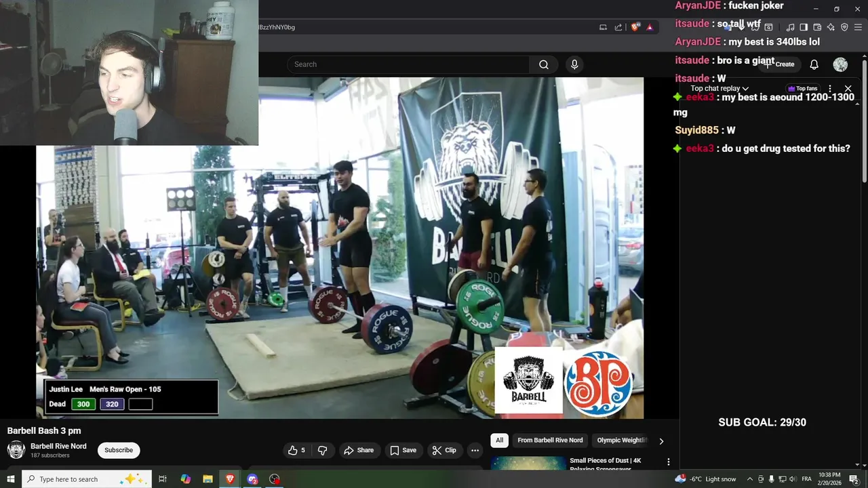This screenshot has height=488, width=868.
Task: Open YouTube notifications bell
Action: (x=814, y=64)
